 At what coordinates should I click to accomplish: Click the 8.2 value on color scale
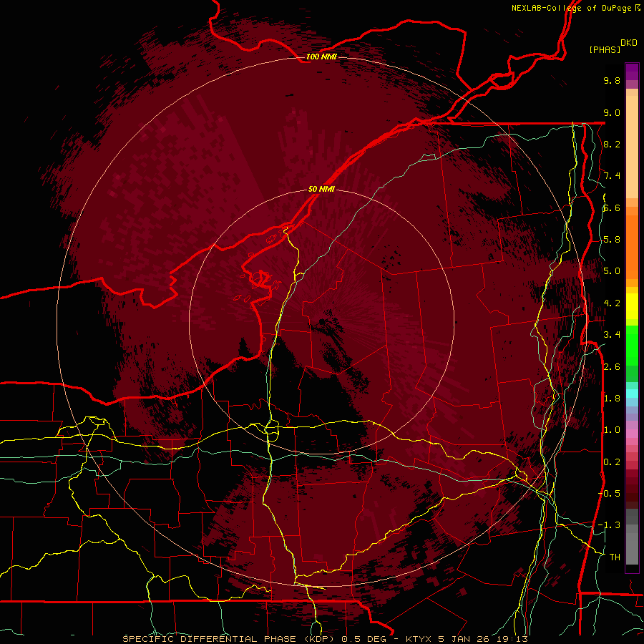coord(612,144)
